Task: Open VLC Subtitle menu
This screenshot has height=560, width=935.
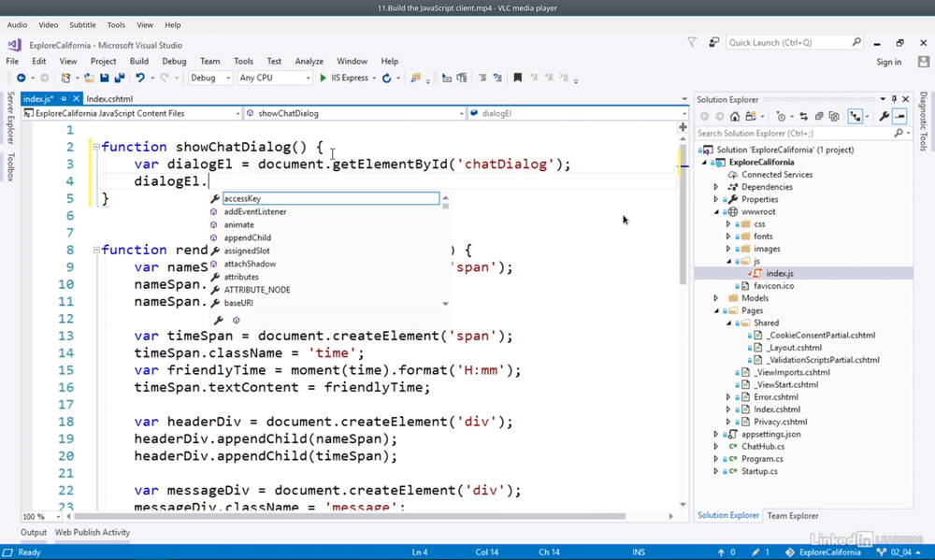Action: 82,25
